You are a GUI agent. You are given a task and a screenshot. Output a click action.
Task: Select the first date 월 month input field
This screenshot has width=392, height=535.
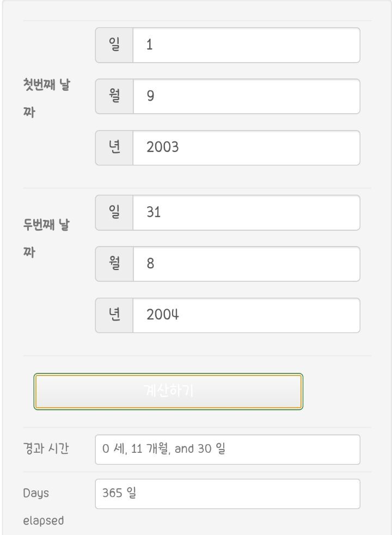pos(245,96)
